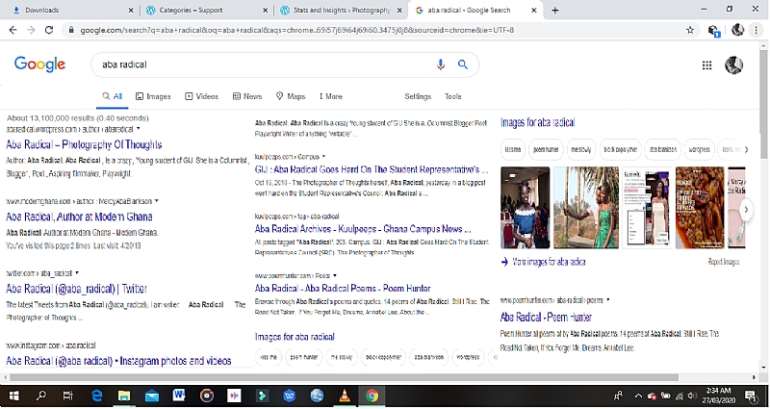Click the extension icon beside the bookmark star

(714, 30)
